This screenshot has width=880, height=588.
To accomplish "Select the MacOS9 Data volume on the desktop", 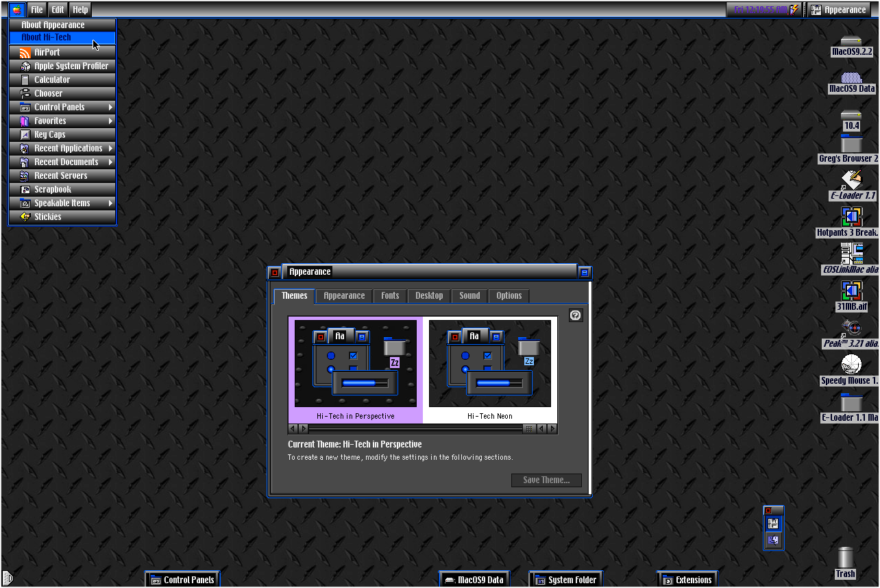I will [x=851, y=77].
